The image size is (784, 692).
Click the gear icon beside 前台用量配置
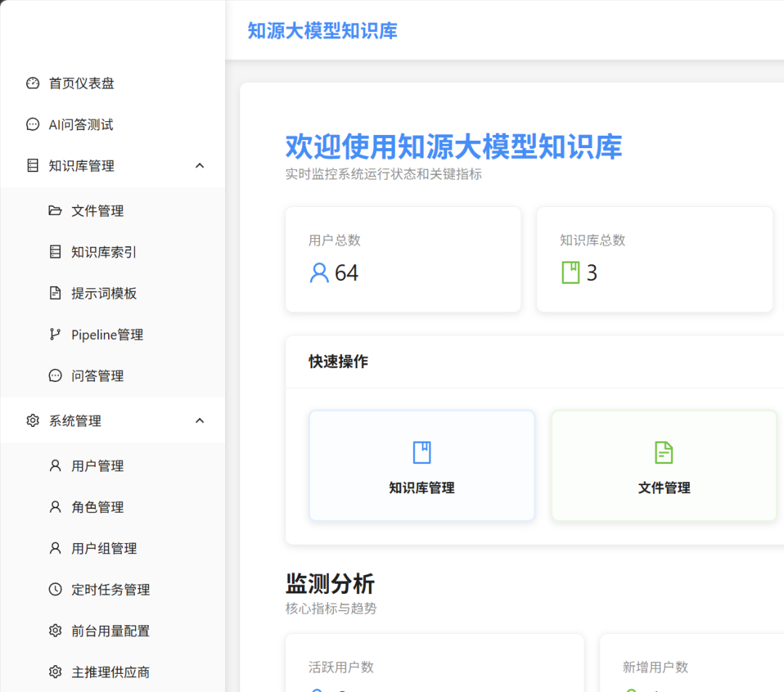[55, 630]
